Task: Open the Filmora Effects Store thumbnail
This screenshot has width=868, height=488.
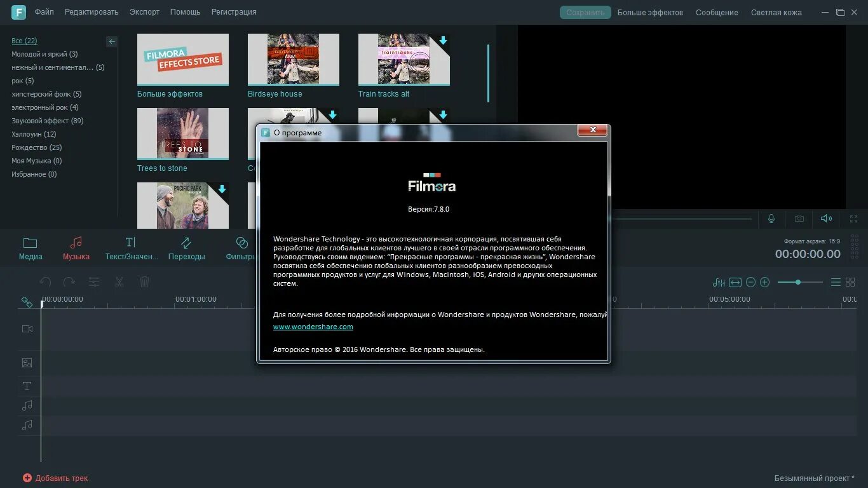Action: pos(183,59)
